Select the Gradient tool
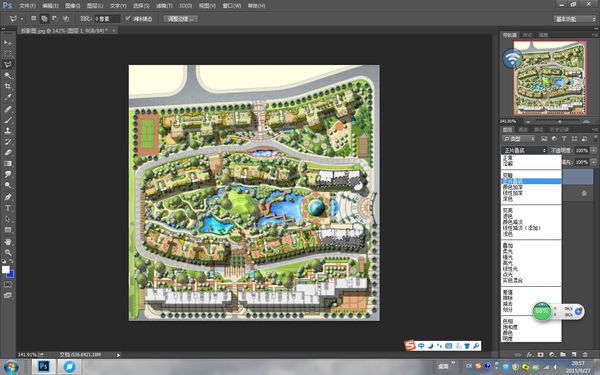The height and width of the screenshot is (375, 600). pos(8,163)
